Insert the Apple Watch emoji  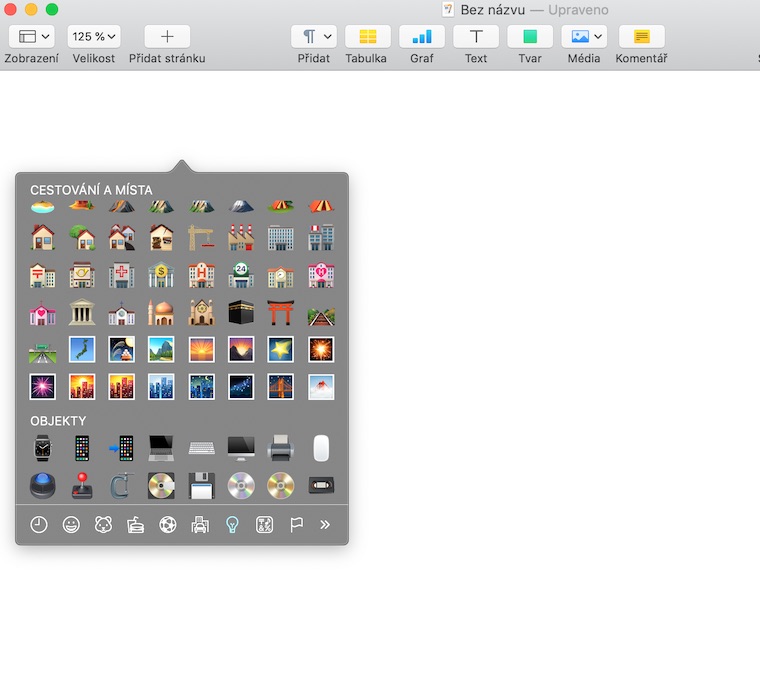click(x=41, y=448)
